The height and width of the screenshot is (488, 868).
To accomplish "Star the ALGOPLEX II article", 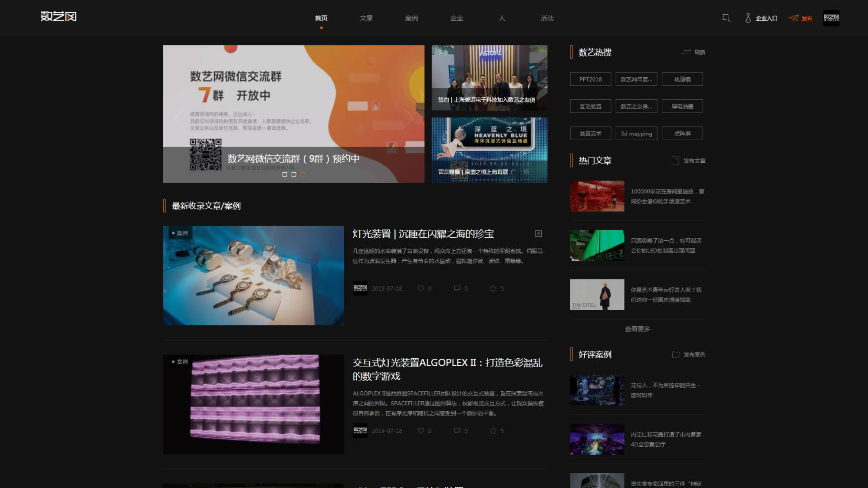I will coord(493,430).
